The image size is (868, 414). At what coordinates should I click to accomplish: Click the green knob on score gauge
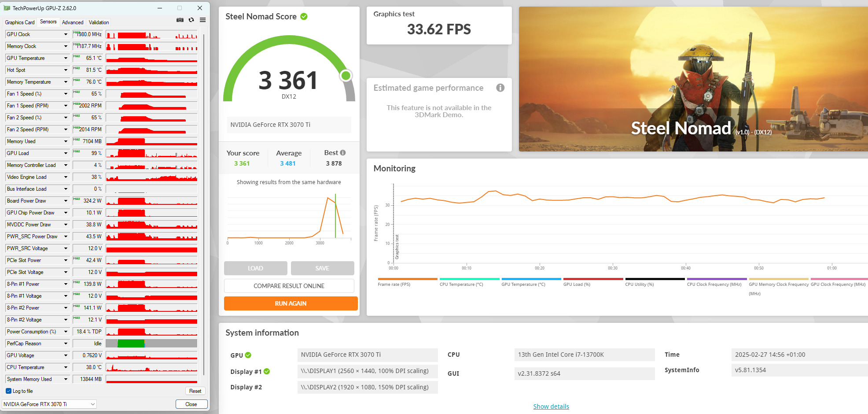[x=346, y=76]
